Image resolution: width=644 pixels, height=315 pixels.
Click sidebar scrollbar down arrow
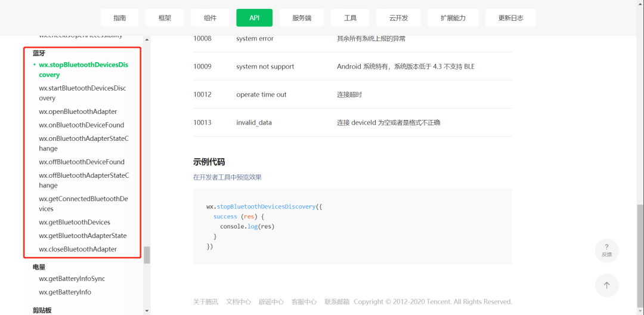pyautogui.click(x=147, y=310)
